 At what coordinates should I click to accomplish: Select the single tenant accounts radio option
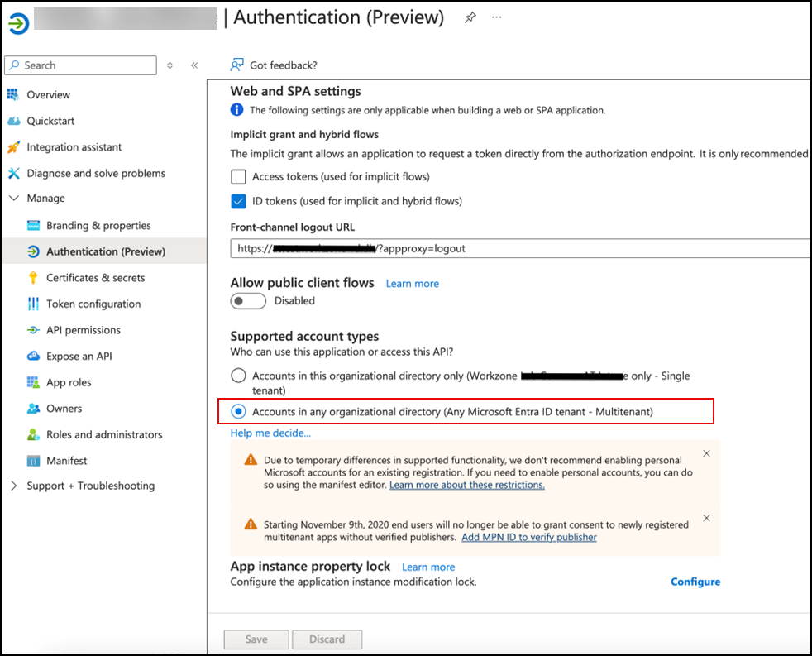pos(239,376)
